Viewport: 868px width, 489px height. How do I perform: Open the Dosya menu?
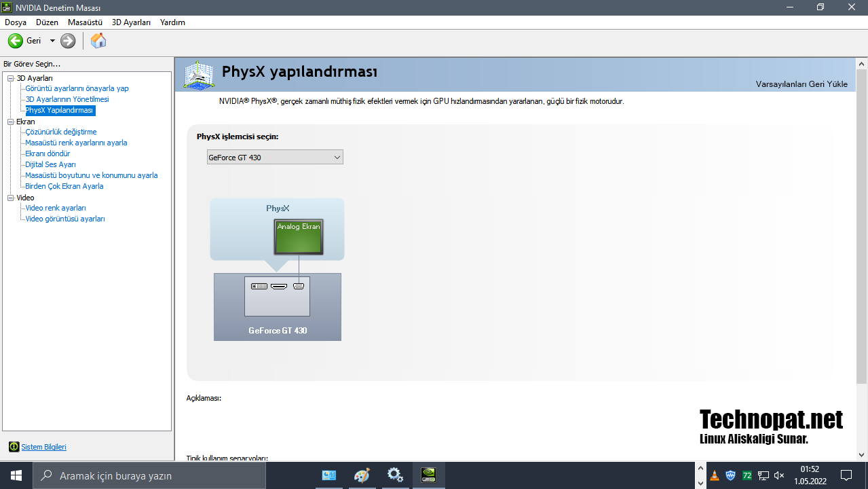(16, 22)
